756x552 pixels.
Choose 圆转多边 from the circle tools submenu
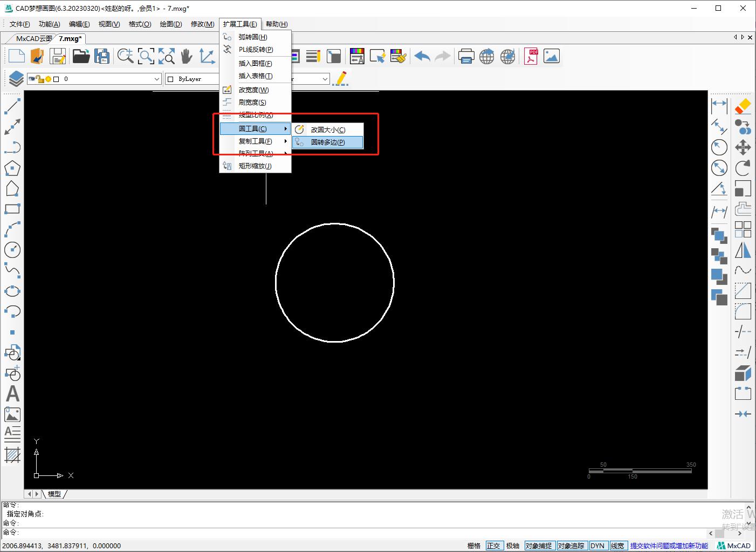point(327,142)
